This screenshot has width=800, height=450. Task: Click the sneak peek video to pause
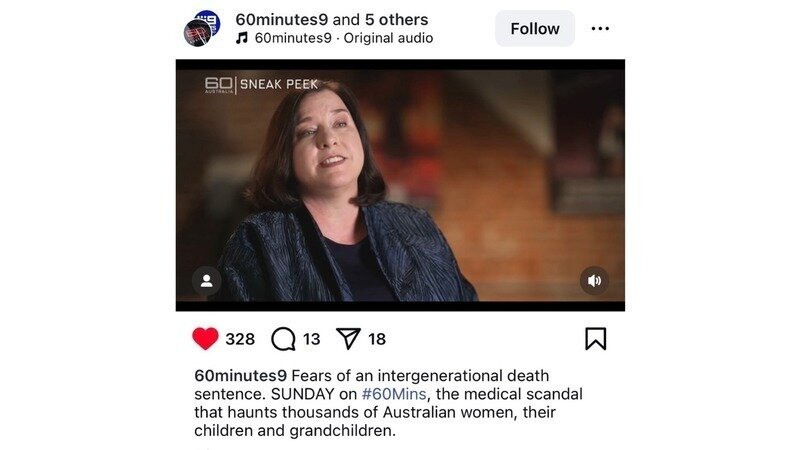click(x=400, y=185)
